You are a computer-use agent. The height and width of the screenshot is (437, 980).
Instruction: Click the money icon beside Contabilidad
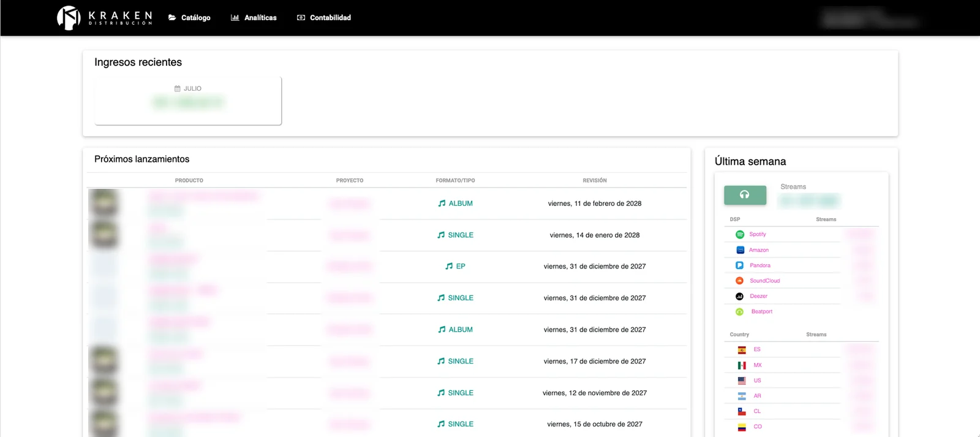301,18
